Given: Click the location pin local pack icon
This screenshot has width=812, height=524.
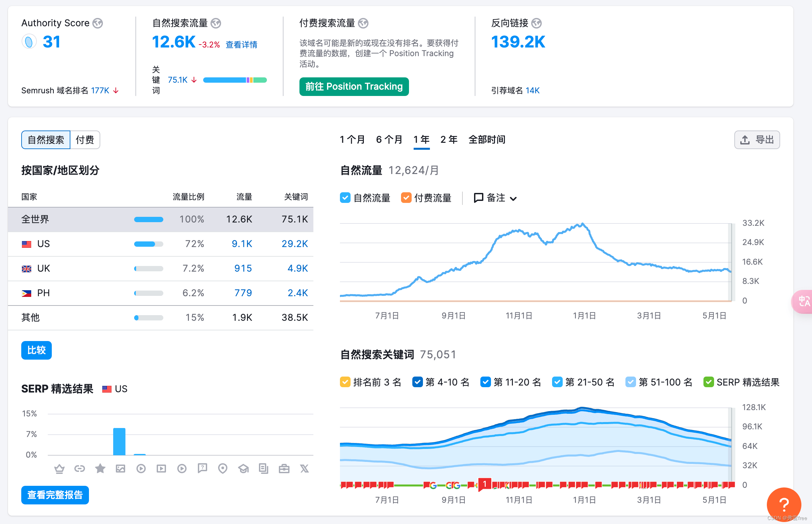Looking at the screenshot, I should (x=223, y=469).
